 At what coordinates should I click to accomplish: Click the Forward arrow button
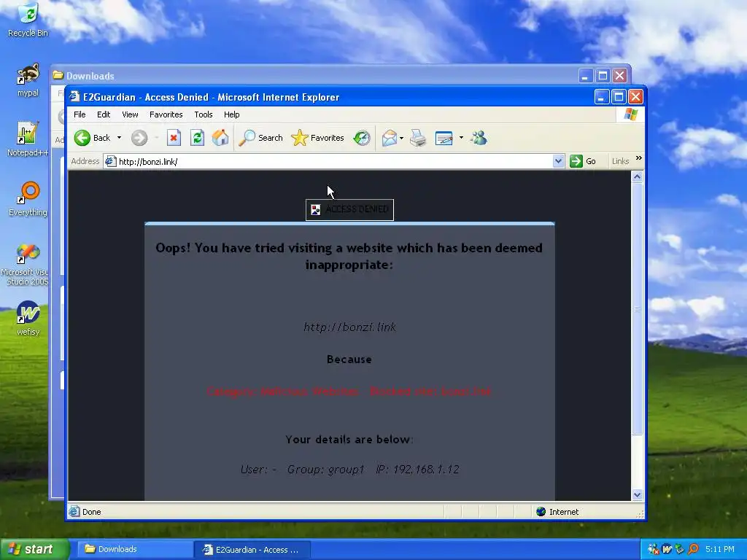point(139,138)
